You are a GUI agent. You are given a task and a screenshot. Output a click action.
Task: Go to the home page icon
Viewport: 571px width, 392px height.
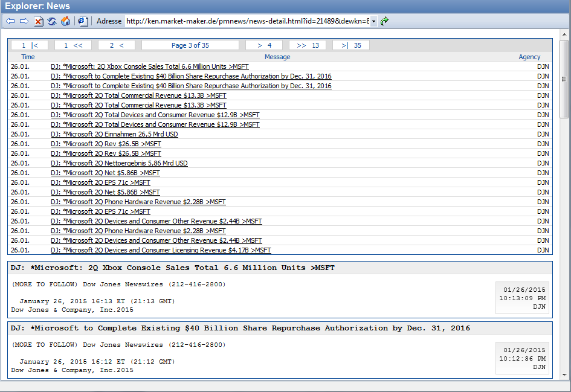(65, 21)
